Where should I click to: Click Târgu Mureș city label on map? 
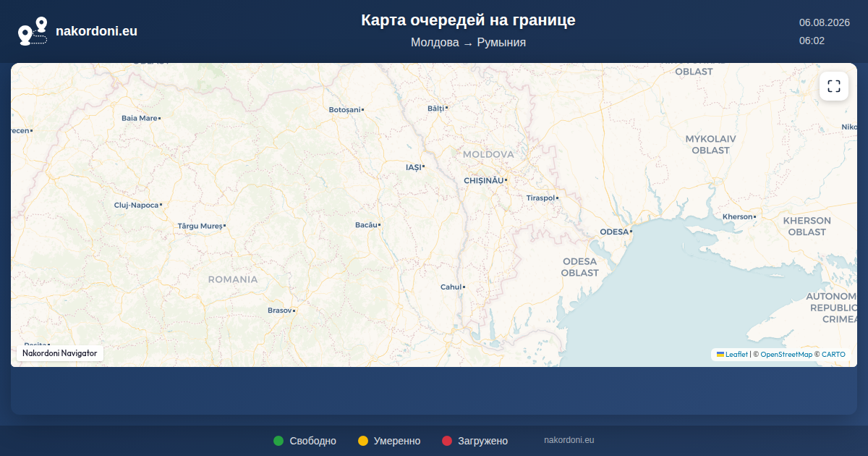[200, 227]
